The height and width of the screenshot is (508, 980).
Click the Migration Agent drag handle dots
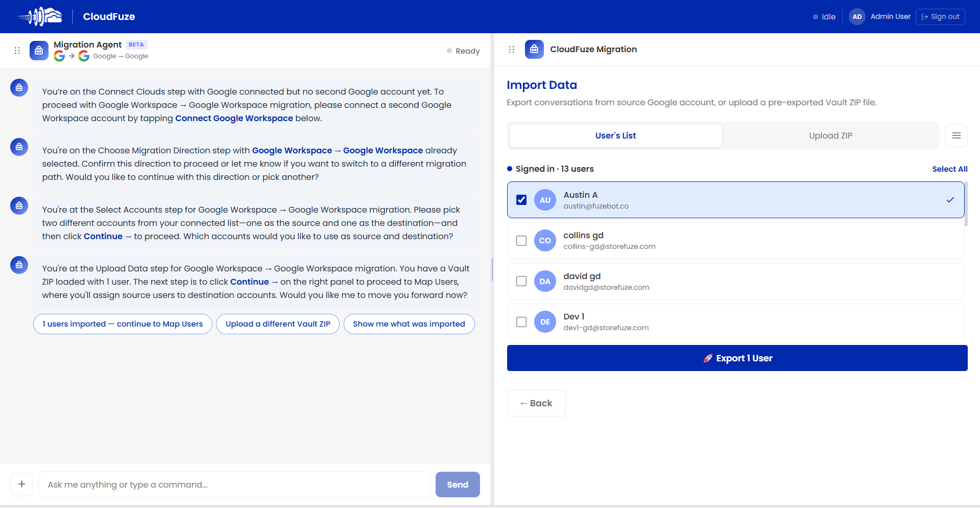(17, 51)
